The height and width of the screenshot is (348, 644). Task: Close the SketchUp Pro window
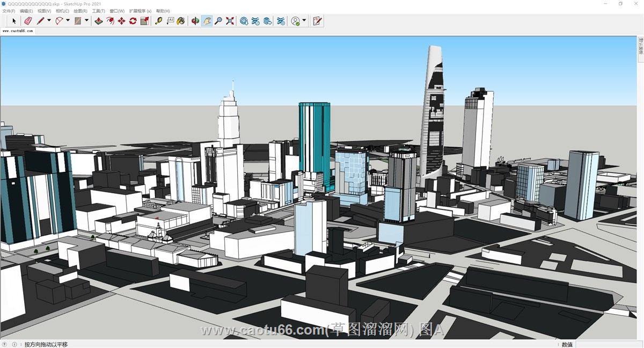click(x=636, y=4)
